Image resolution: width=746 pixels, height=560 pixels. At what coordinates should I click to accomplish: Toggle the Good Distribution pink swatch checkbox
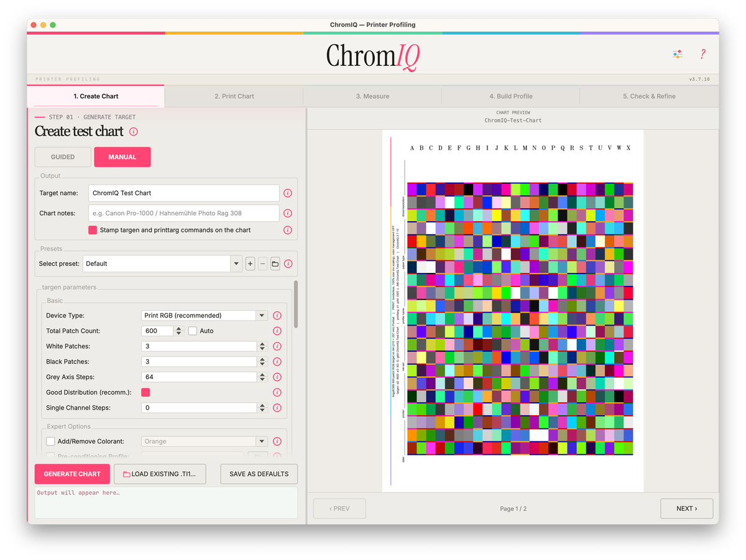[145, 393]
